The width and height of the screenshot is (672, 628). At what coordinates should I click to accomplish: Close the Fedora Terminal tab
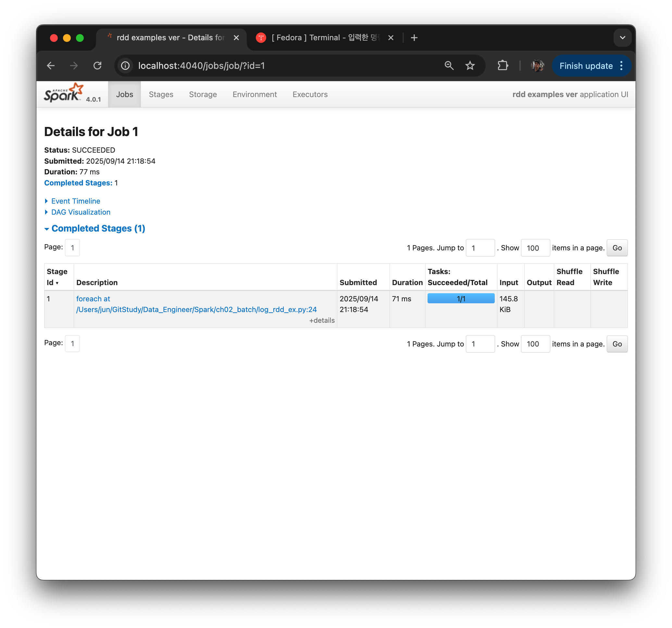(391, 38)
